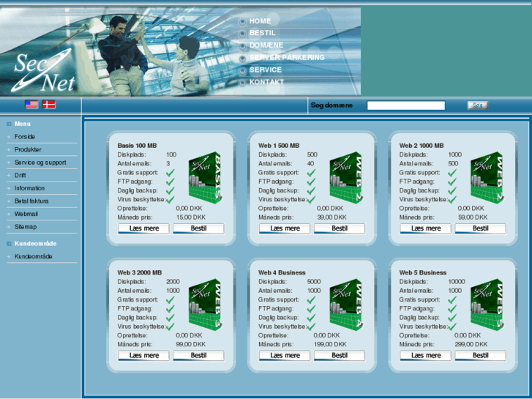
Task: Click Læs mere for Web 5 Business
Action: point(425,356)
